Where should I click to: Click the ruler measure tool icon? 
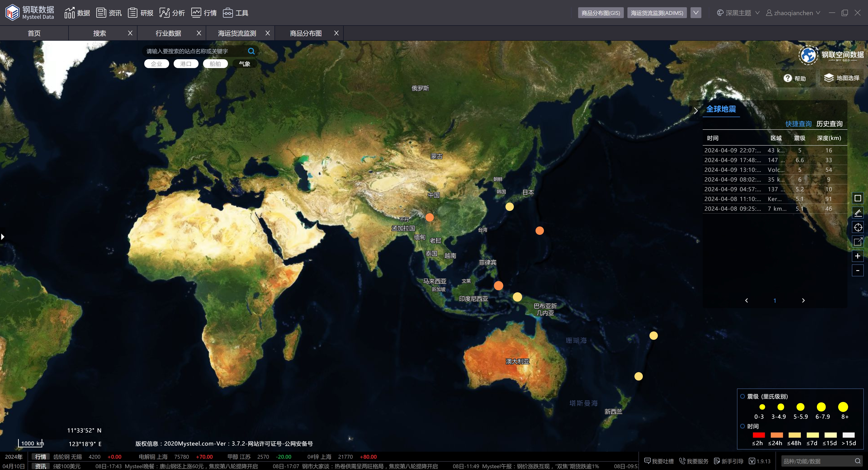858,213
